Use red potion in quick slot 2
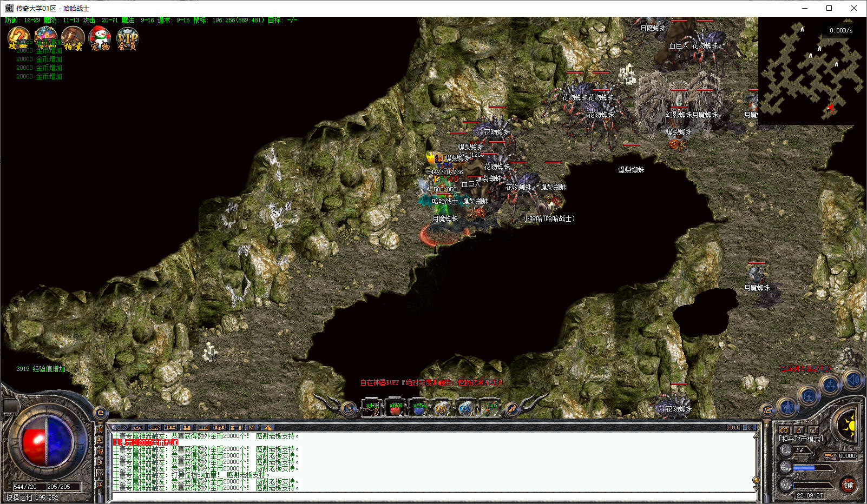Screen dimensions: 867x504 pyautogui.click(x=396, y=408)
